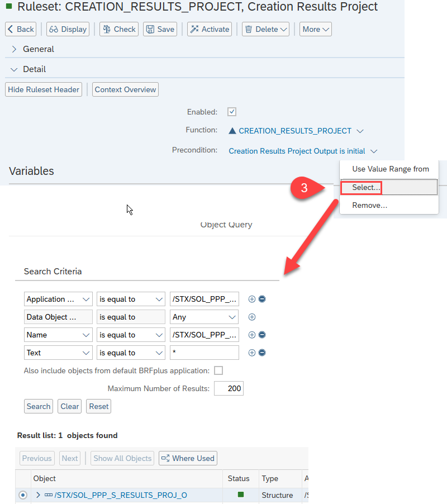Click the Delete trash button

coord(265,29)
